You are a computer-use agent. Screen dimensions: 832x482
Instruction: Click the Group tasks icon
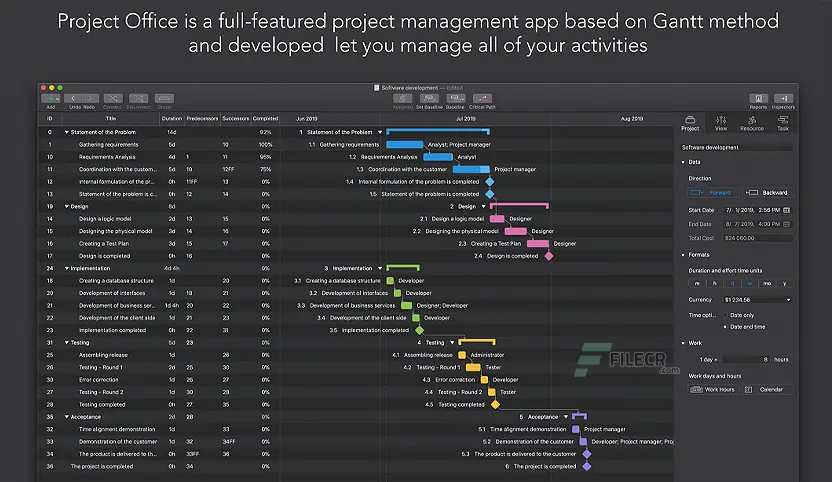[x=164, y=98]
